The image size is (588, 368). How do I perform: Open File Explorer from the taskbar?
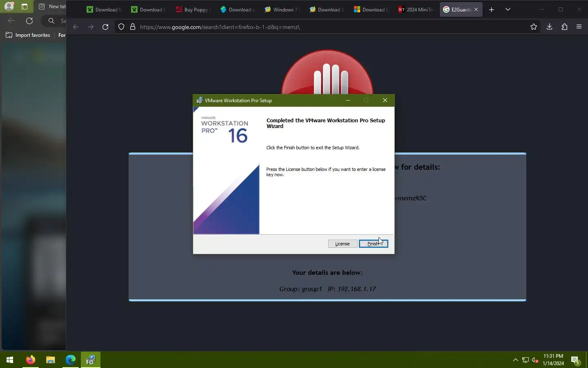pos(50,360)
